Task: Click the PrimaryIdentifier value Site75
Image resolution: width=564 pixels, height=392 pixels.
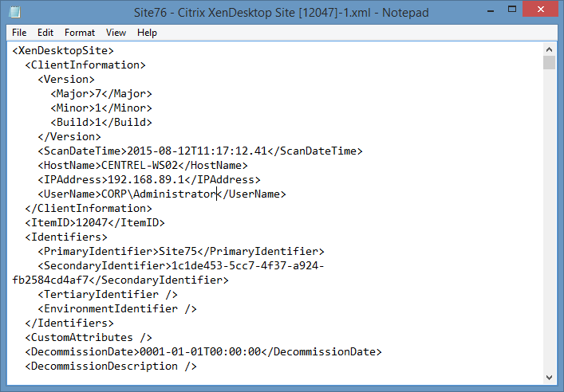Action: (x=178, y=252)
